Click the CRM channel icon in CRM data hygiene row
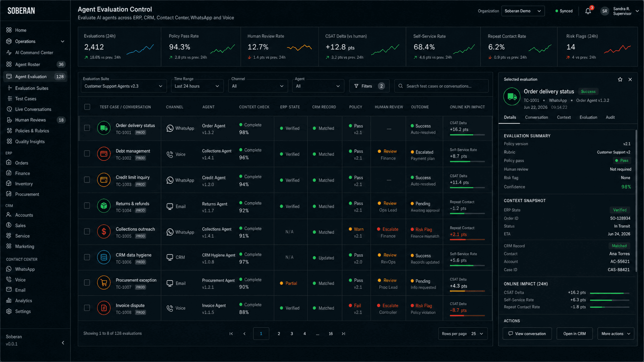Image resolution: width=644 pixels, height=362 pixels. point(170,257)
